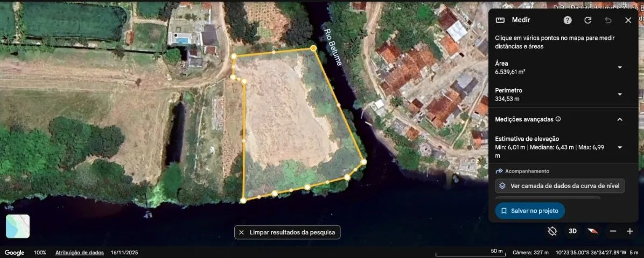Open help for the Medir tool
The width and height of the screenshot is (644, 258).
(568, 20)
